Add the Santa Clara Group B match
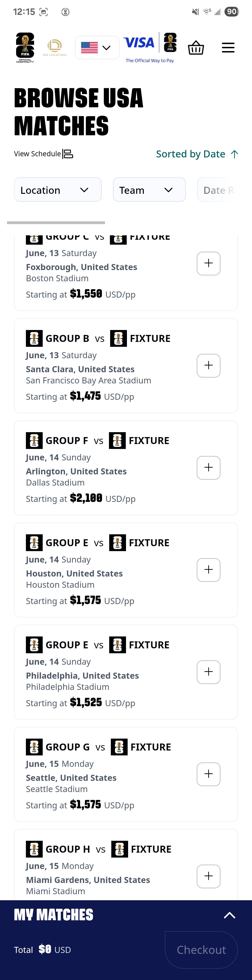Image resolution: width=252 pixels, height=980 pixels. 209,366
